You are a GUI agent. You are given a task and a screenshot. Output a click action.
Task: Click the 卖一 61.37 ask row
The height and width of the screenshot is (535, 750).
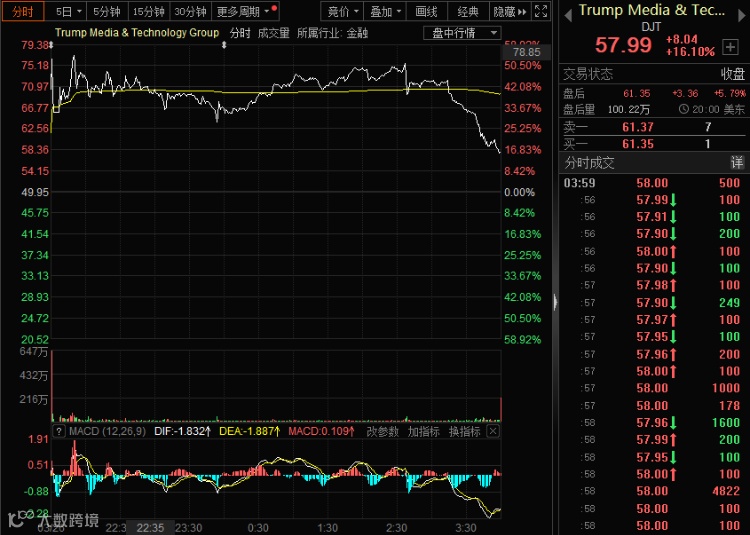[654, 127]
